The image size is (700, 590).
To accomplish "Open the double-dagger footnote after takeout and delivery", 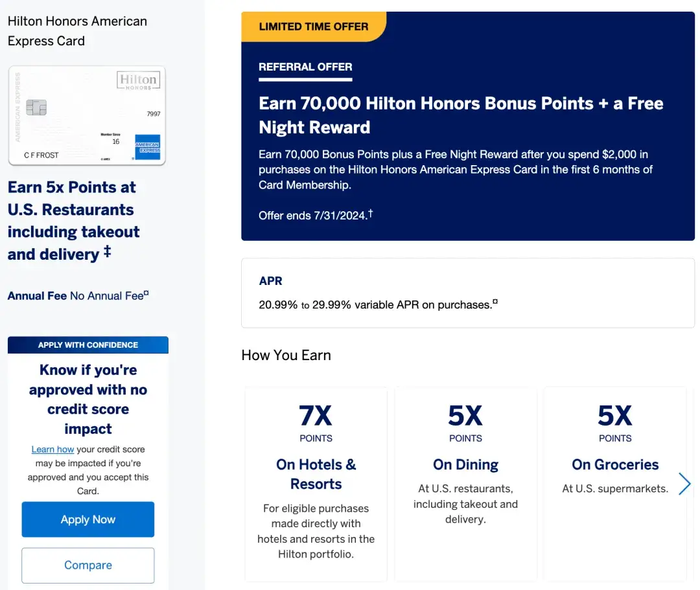I will tap(107, 251).
